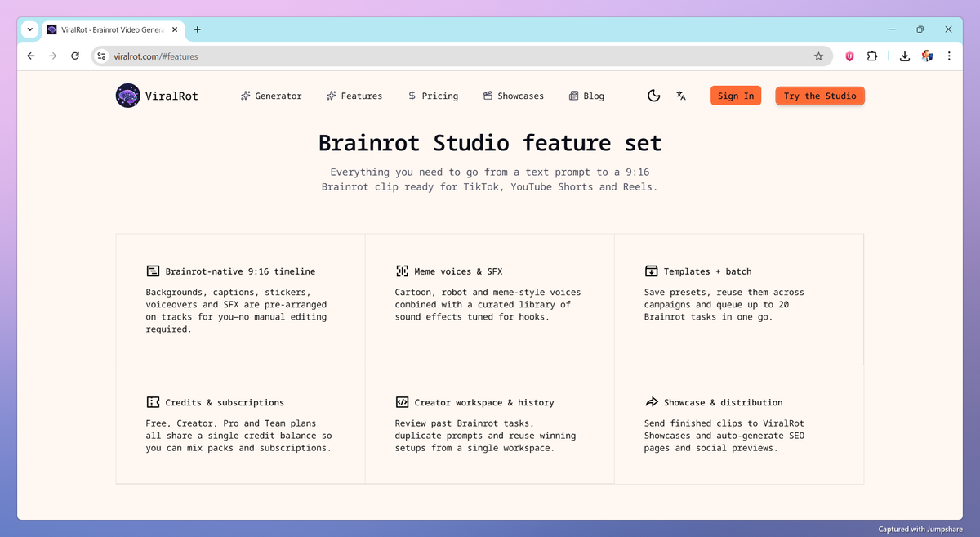Open the browser three-dot menu
Screen dimensions: 980x537
point(949,56)
